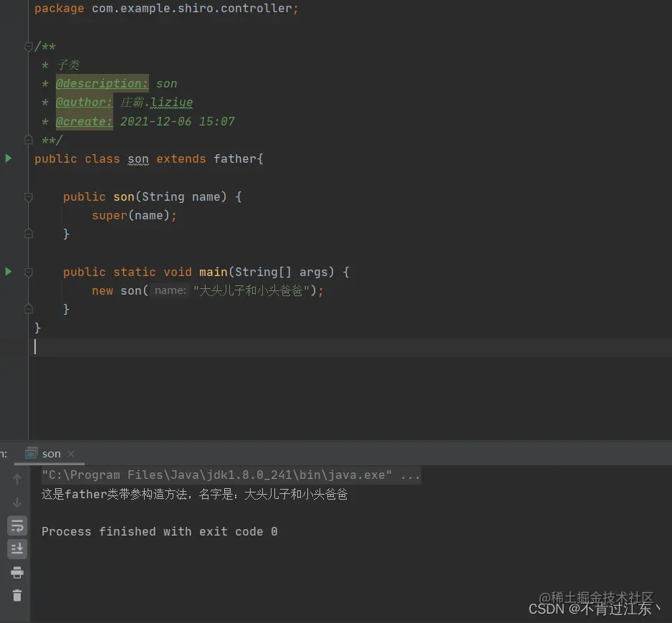Clear all console output with trash icon

click(x=17, y=596)
